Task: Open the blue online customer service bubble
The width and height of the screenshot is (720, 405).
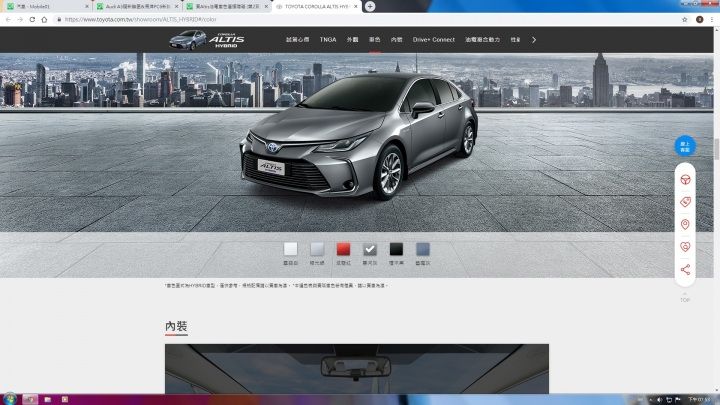Action: click(x=685, y=146)
